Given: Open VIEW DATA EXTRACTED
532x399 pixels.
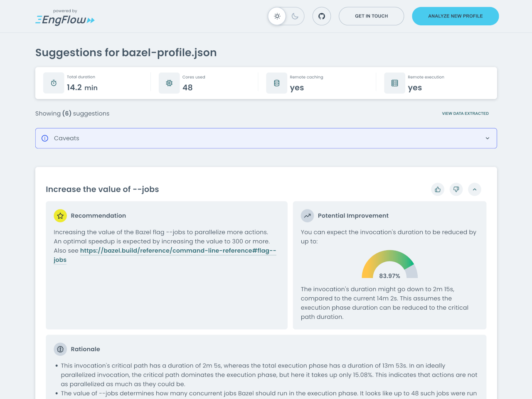Looking at the screenshot, I should [x=465, y=113].
